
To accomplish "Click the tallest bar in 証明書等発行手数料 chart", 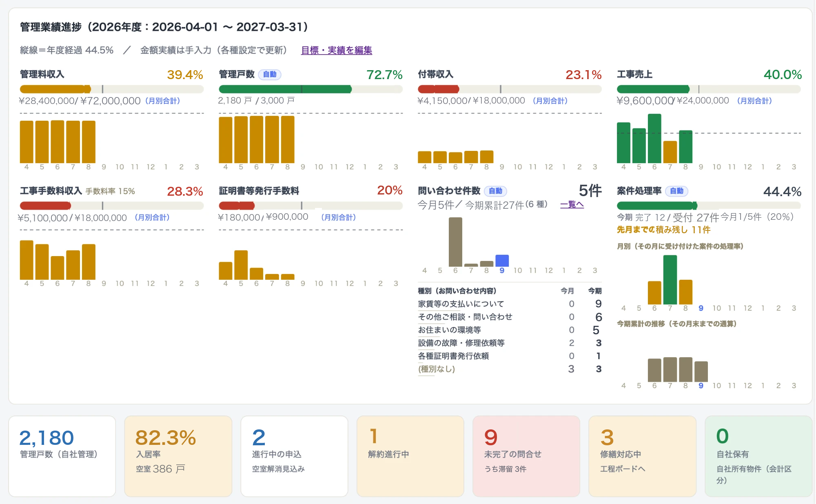I will [241, 265].
